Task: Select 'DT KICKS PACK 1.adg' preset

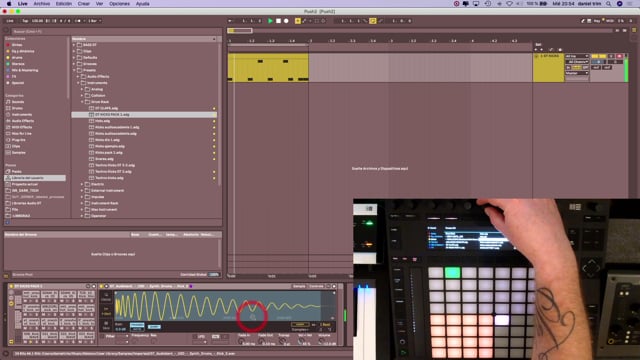Action: 144,115
